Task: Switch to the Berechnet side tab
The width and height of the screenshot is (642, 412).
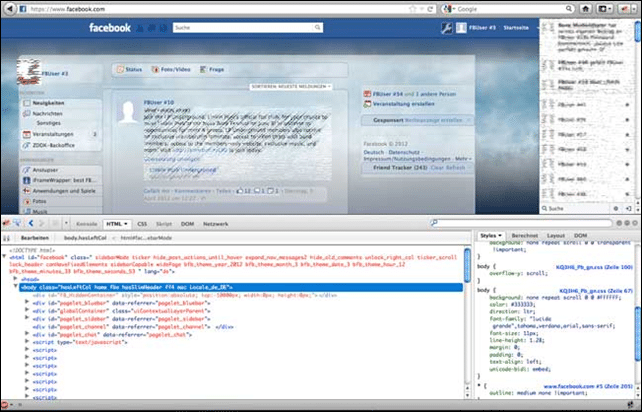Action: (x=524, y=235)
